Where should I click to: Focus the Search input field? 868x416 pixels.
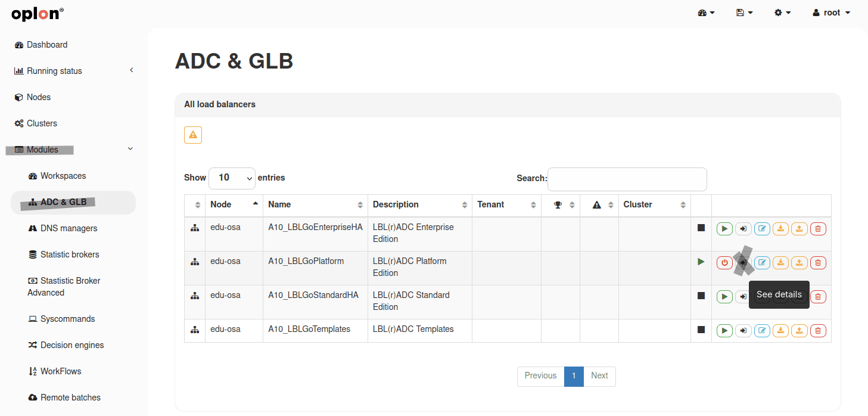[x=627, y=179]
